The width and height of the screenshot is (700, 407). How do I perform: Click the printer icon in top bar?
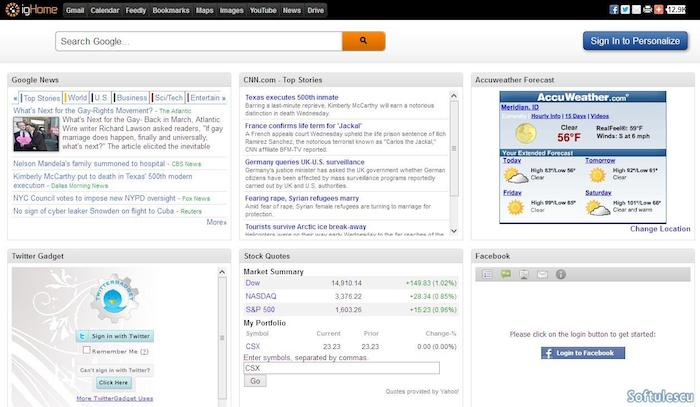click(x=647, y=9)
